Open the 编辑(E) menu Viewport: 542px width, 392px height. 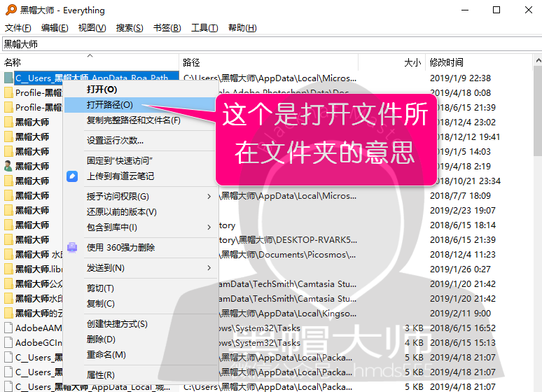coord(55,28)
